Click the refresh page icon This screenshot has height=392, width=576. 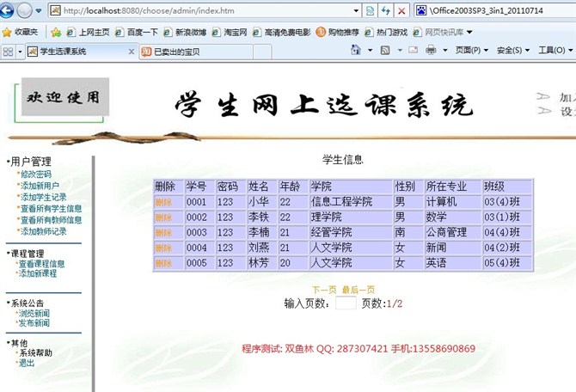tap(386, 10)
